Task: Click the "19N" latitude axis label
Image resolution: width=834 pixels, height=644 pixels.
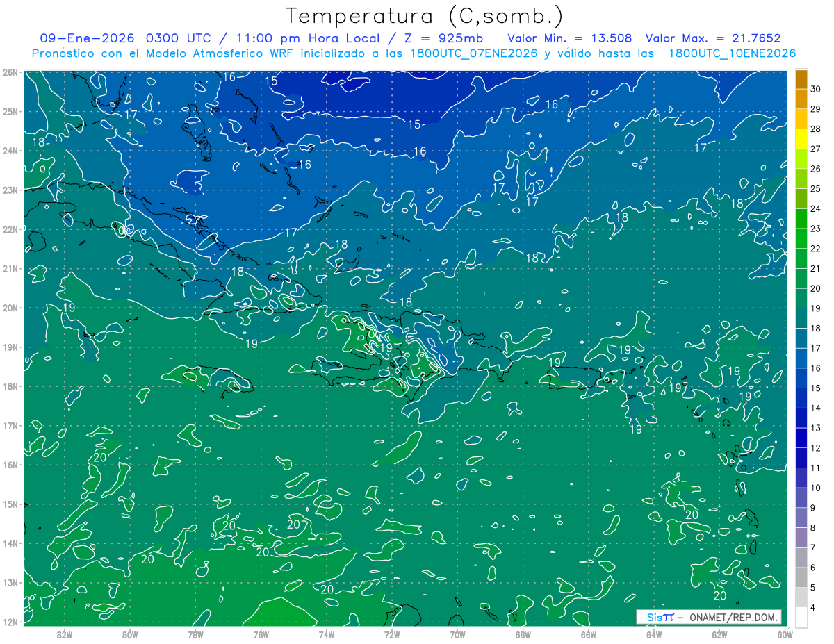Action: 10,347
